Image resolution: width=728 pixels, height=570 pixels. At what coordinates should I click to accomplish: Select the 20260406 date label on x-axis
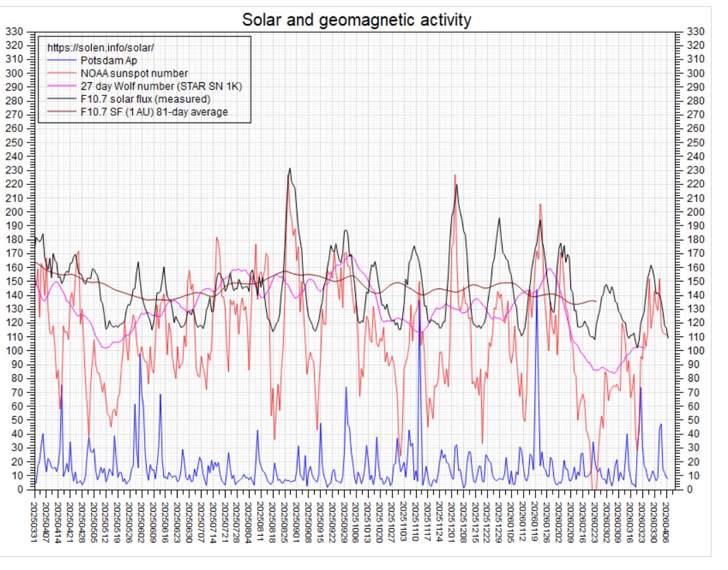tap(667, 522)
